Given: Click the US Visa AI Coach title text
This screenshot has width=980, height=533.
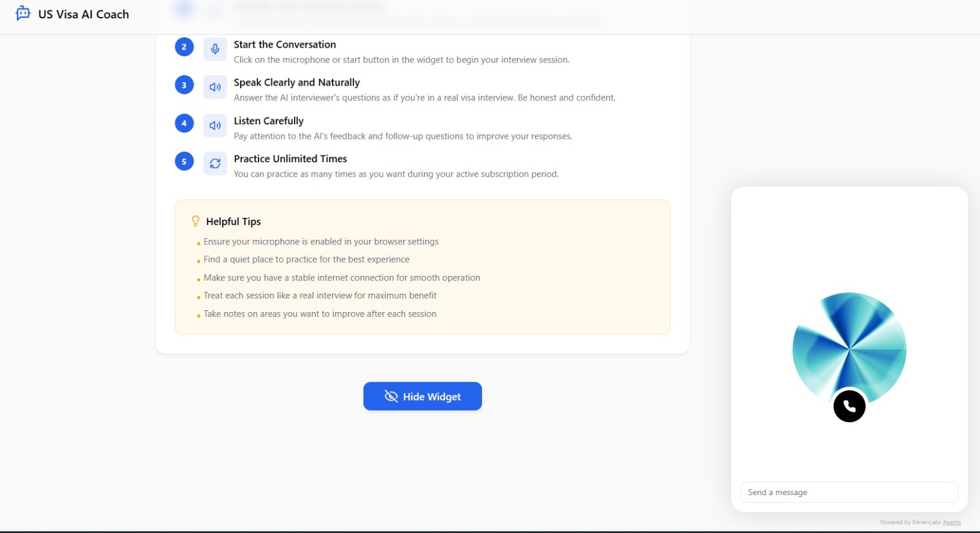Looking at the screenshot, I should coord(83,14).
